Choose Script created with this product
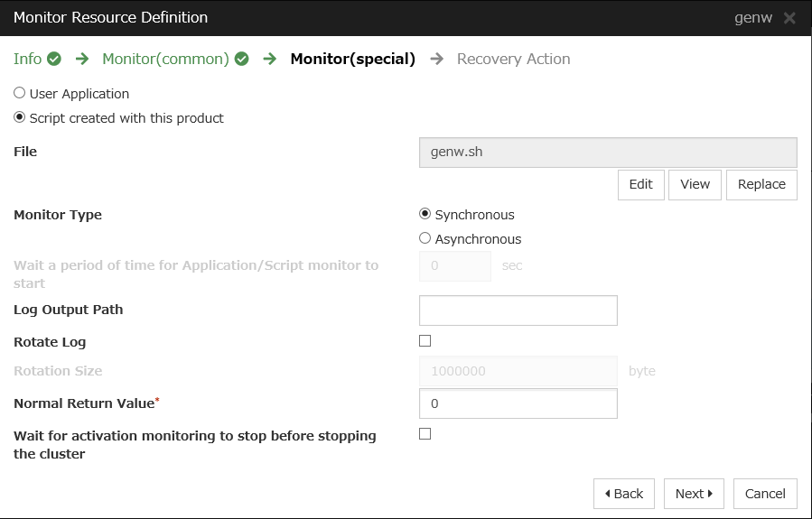The width and height of the screenshot is (812, 519). click(x=20, y=117)
